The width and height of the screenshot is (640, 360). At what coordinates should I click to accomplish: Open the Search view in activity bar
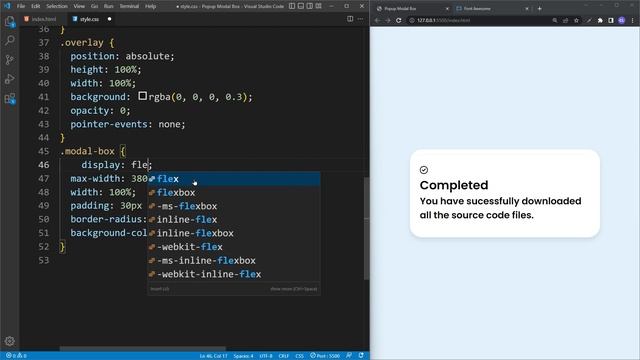coord(9,40)
